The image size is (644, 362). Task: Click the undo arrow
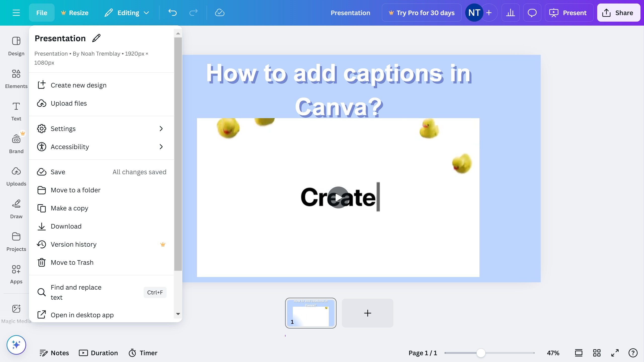(173, 13)
